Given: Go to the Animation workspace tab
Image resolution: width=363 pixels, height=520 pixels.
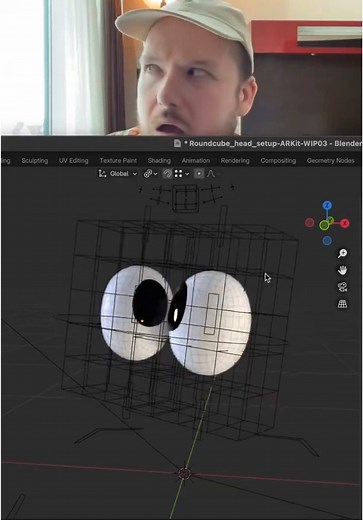Looking at the screenshot, I should pyautogui.click(x=196, y=161).
